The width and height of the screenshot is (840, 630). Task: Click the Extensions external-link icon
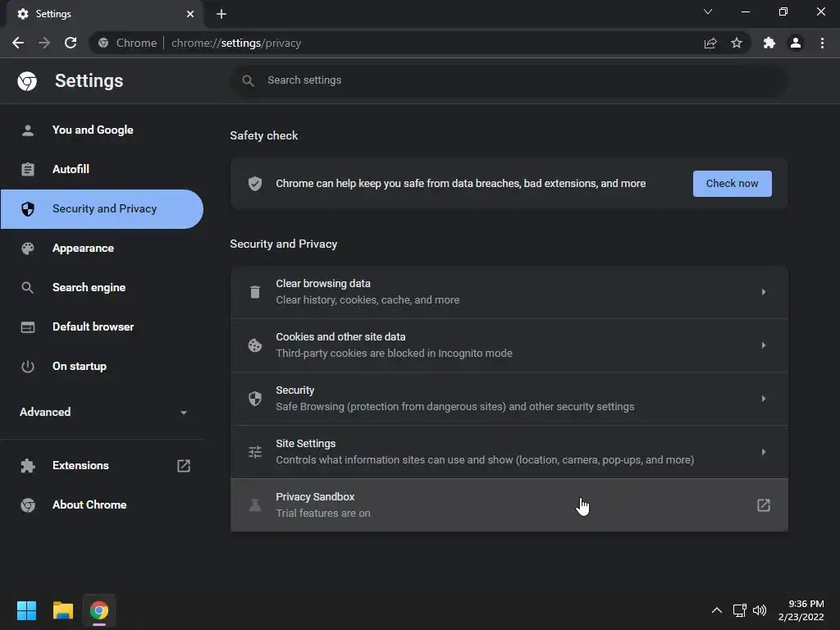coord(184,466)
